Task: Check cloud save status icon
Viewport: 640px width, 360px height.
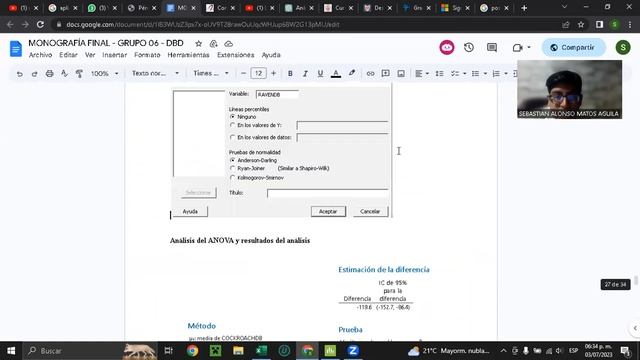Action: pos(229,44)
